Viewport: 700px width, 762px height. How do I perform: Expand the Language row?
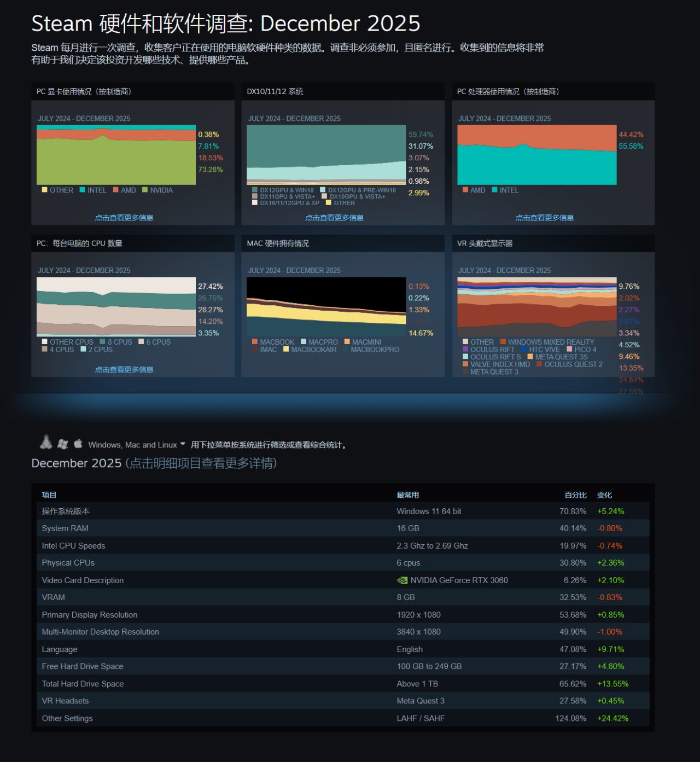pos(343,649)
